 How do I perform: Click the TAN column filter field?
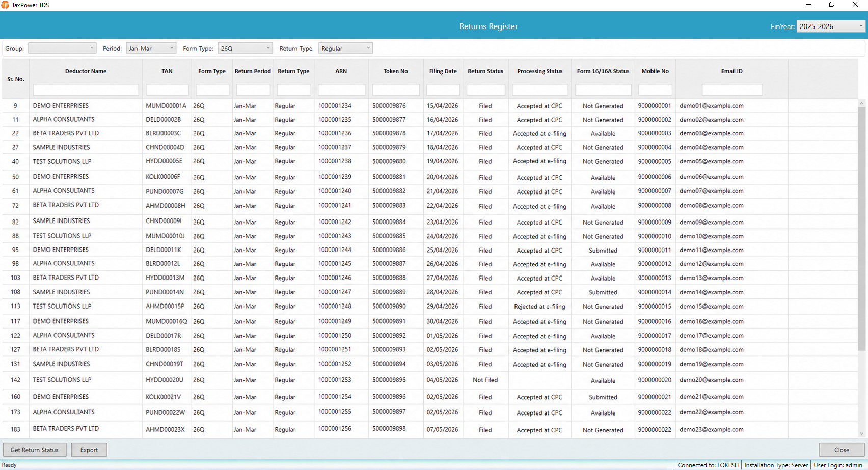point(167,90)
